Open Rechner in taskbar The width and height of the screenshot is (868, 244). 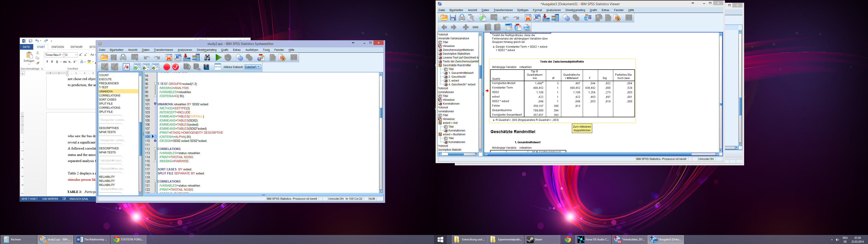tap(19, 240)
